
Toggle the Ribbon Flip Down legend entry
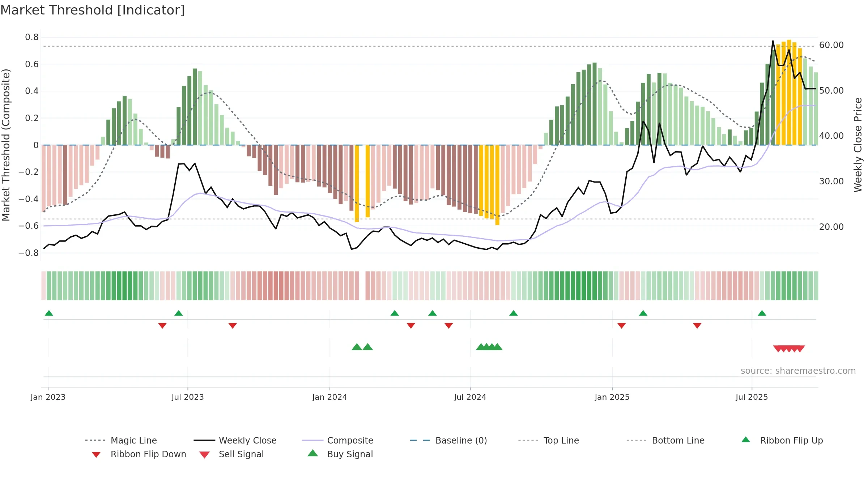coord(139,454)
